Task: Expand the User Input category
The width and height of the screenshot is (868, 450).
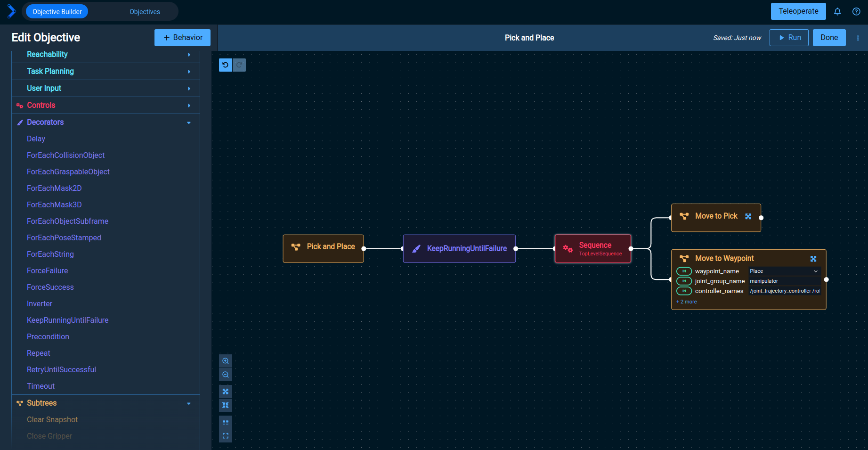Action: pos(189,89)
